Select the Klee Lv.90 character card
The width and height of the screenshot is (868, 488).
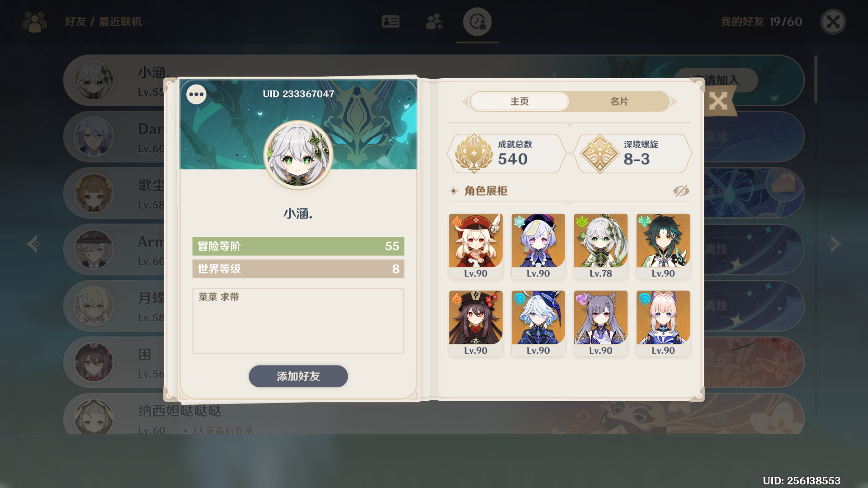click(476, 246)
